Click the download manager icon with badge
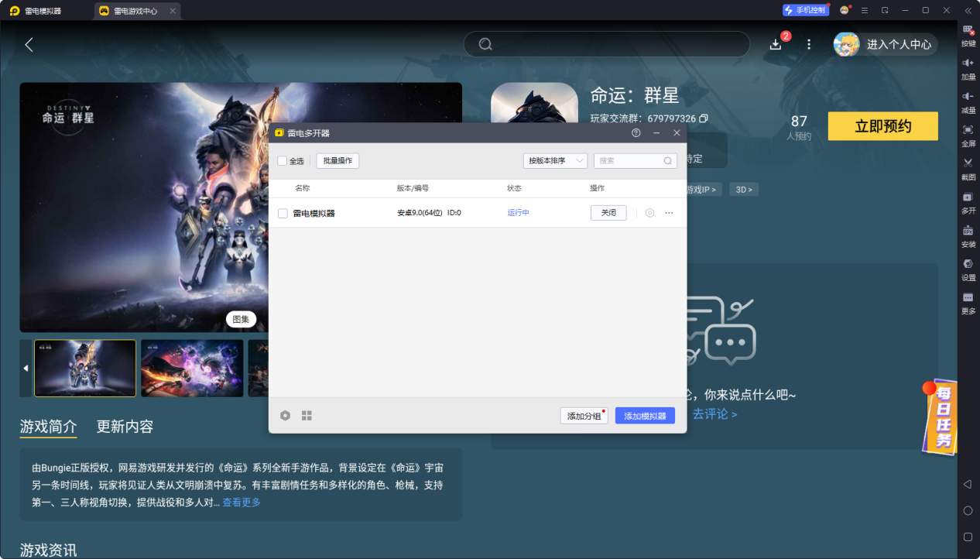This screenshot has width=980, height=559. [x=776, y=44]
